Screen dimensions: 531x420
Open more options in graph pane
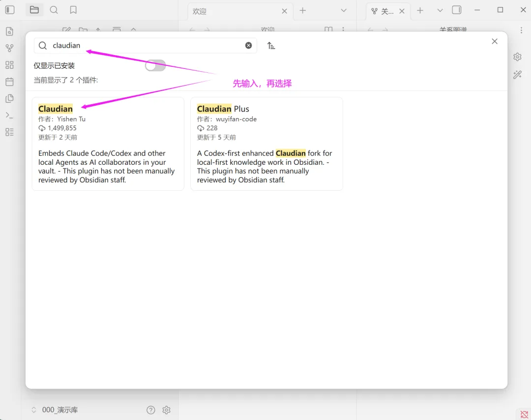point(521,30)
